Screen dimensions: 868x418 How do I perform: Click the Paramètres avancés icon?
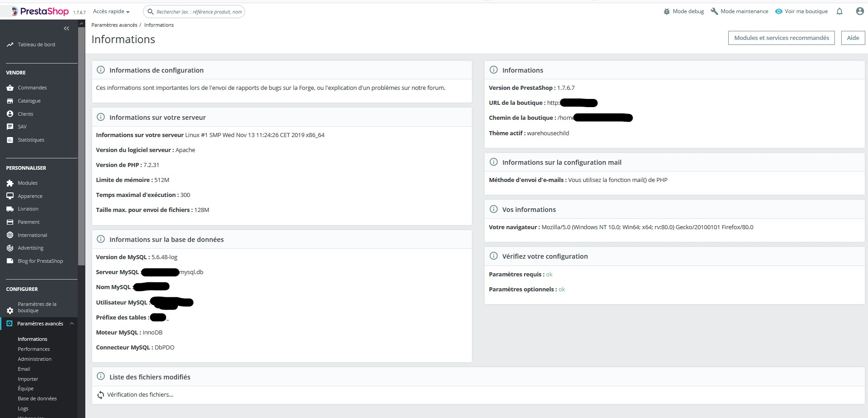10,324
